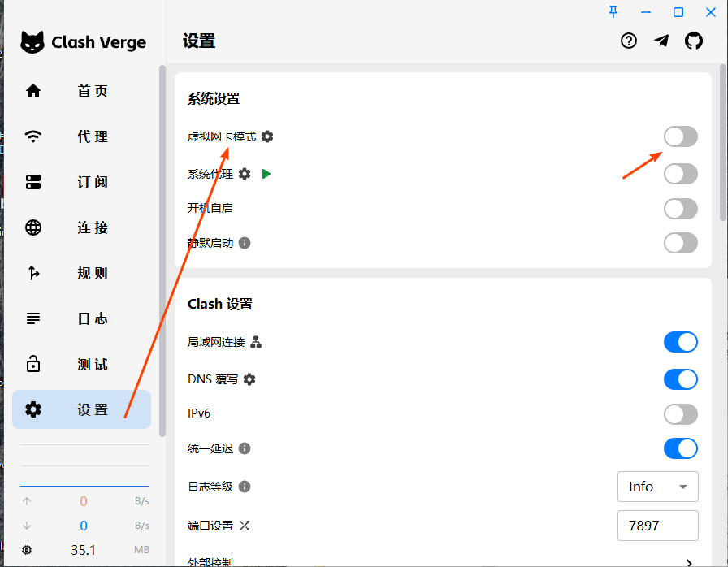
Task: Click the green play icon beside 系统代理
Action: click(266, 174)
